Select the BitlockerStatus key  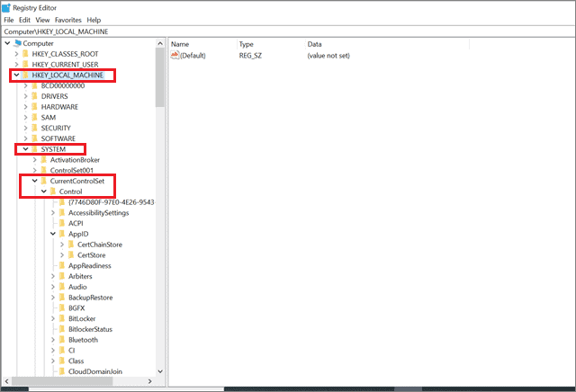90,329
